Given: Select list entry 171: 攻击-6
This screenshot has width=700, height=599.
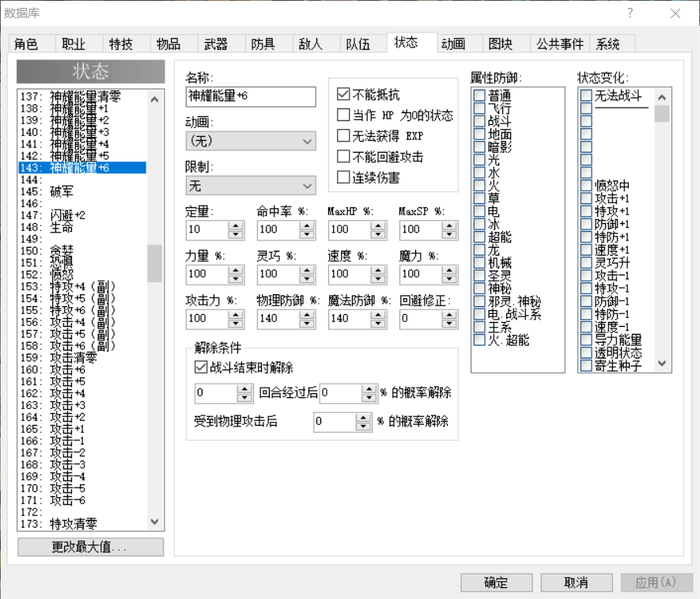Looking at the screenshot, I should click(x=82, y=500).
